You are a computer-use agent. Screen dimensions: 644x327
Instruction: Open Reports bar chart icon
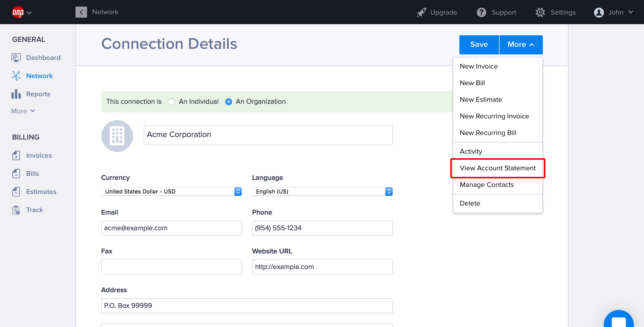16,94
